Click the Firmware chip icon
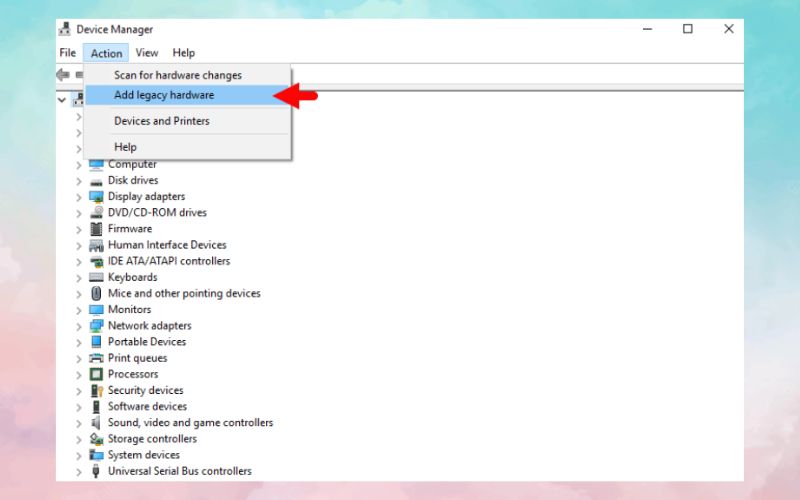The width and height of the screenshot is (800, 500). pyautogui.click(x=96, y=229)
